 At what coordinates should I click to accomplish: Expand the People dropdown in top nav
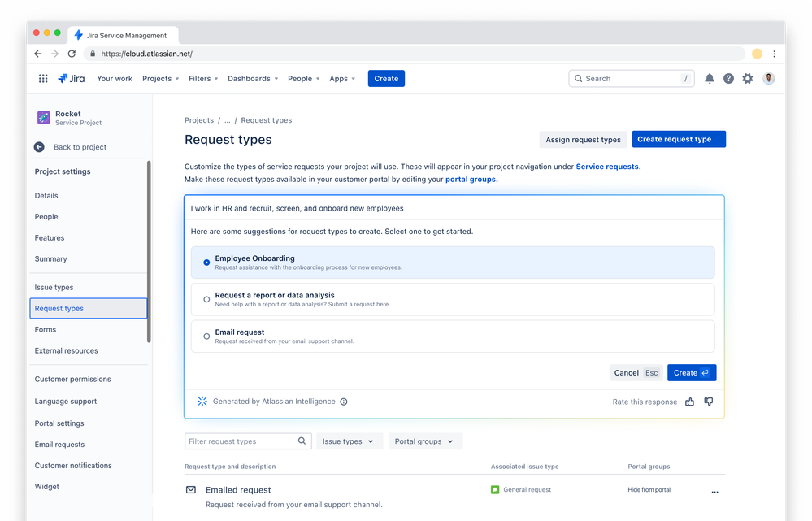[303, 79]
